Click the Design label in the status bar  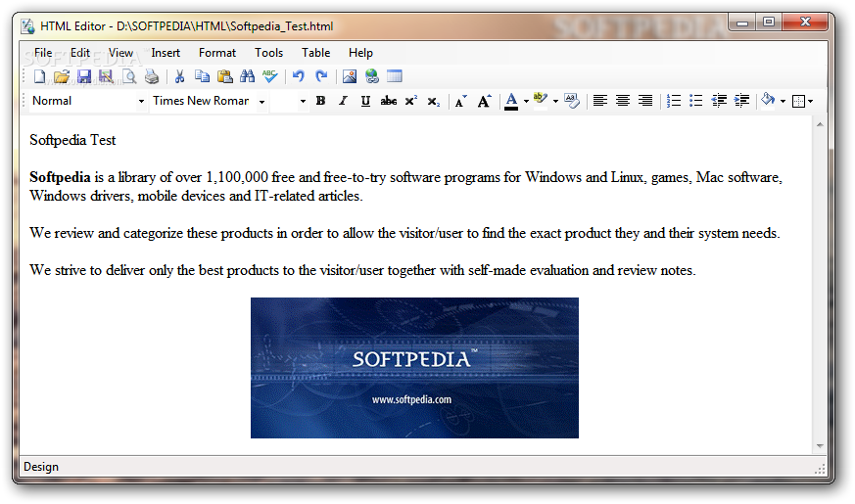(41, 467)
